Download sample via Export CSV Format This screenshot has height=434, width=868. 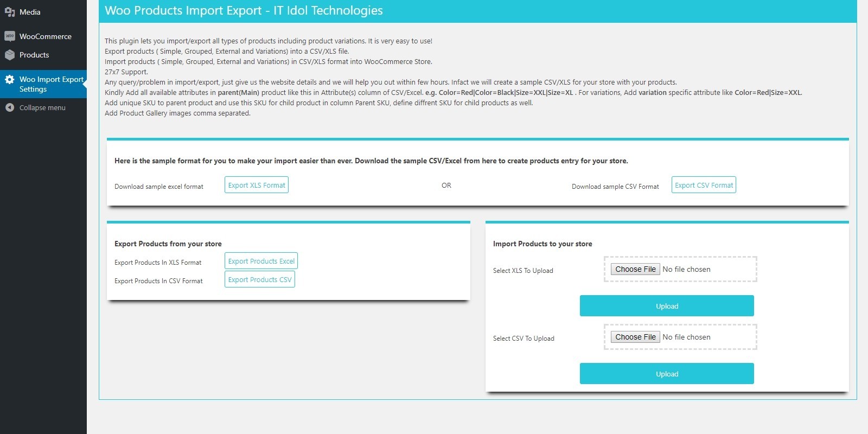[x=704, y=185]
